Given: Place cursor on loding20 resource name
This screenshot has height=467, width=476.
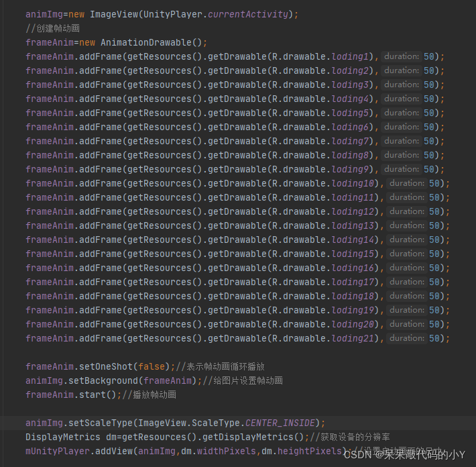Looking at the screenshot, I should pyautogui.click(x=353, y=325).
